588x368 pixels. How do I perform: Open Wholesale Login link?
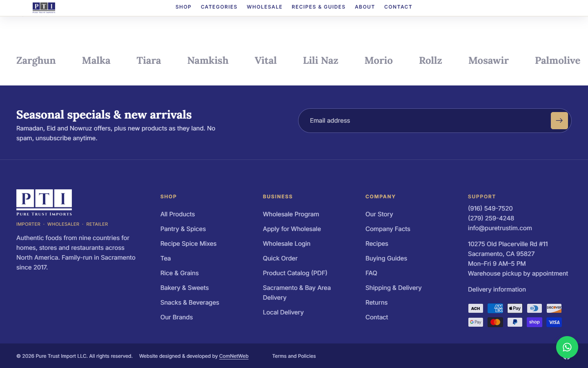tap(287, 244)
